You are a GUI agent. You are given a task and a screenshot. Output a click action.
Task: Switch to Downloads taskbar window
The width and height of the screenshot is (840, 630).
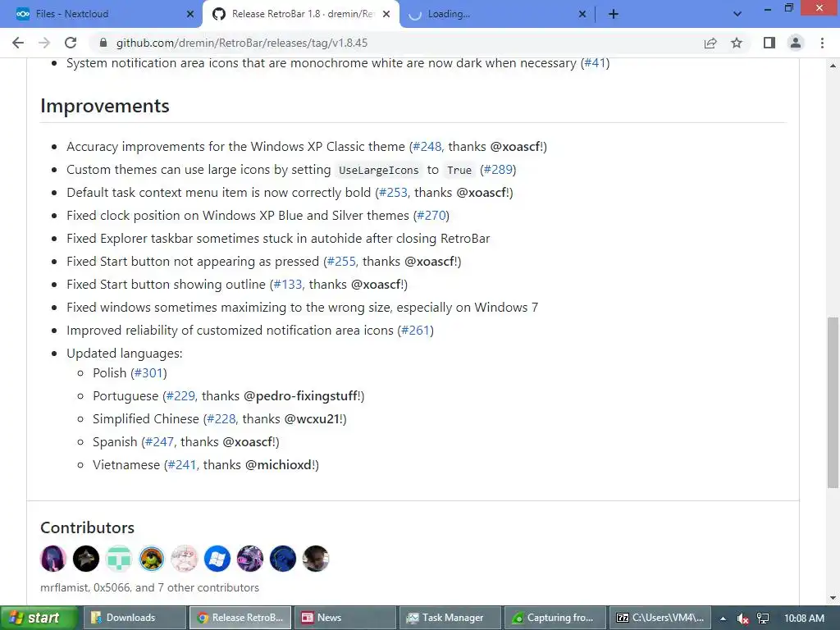135,618
